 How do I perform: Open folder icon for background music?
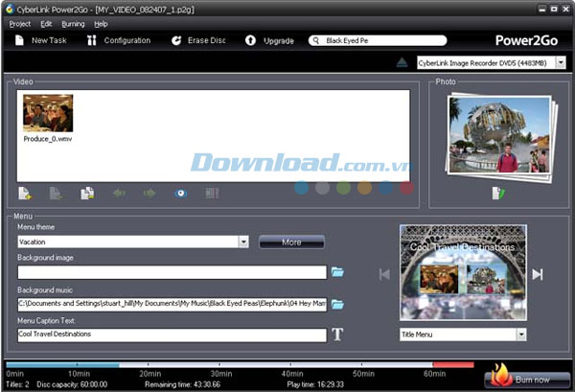click(337, 304)
